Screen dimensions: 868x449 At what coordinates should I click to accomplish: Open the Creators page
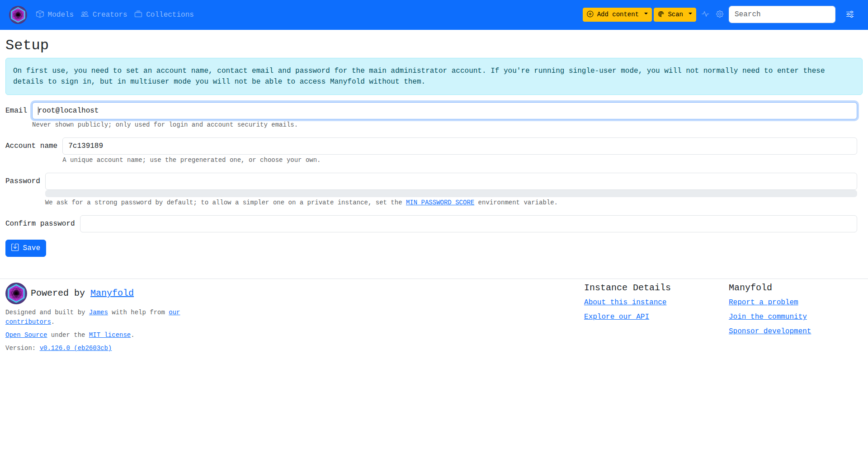coord(104,14)
